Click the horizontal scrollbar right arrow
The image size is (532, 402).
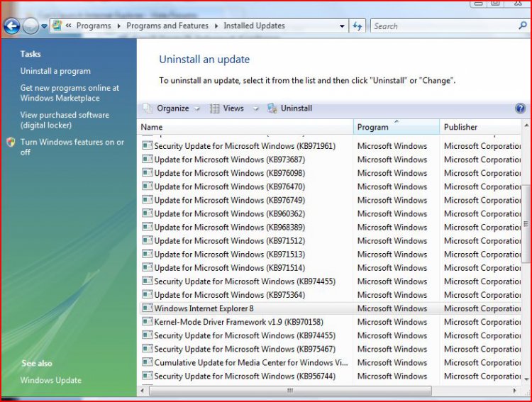515,391
